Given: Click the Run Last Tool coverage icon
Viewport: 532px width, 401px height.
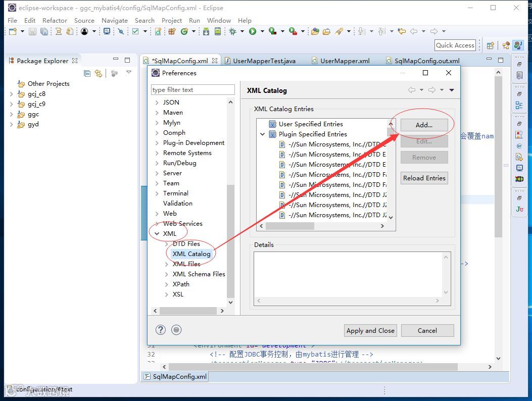Looking at the screenshot, I should pyautogui.click(x=272, y=31).
